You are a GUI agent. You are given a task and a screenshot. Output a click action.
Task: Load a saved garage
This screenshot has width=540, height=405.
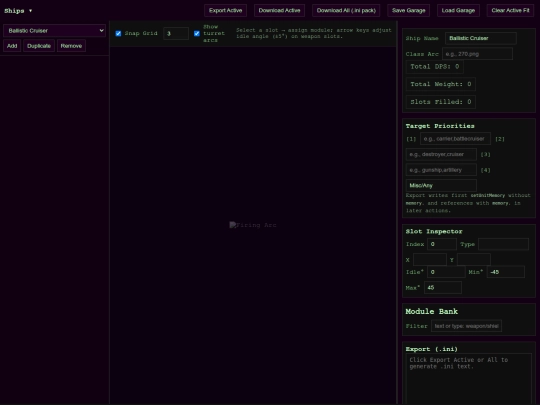click(x=458, y=10)
